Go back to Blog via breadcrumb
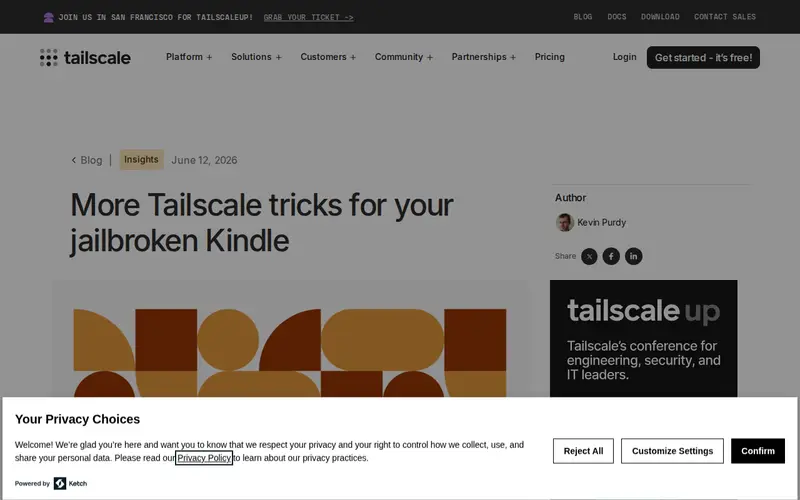 (x=87, y=160)
